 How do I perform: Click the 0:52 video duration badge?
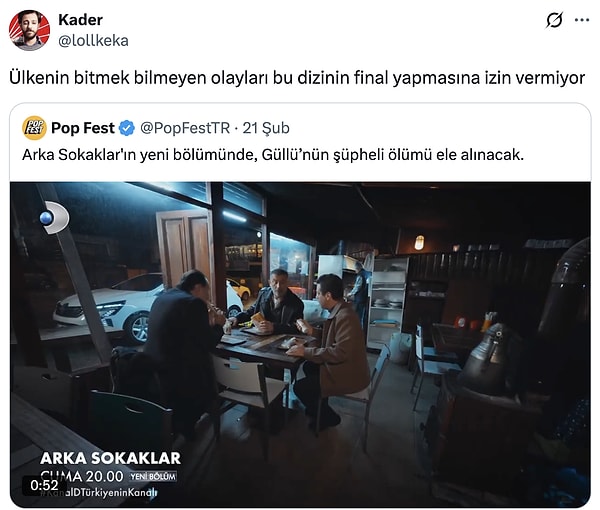(x=44, y=486)
